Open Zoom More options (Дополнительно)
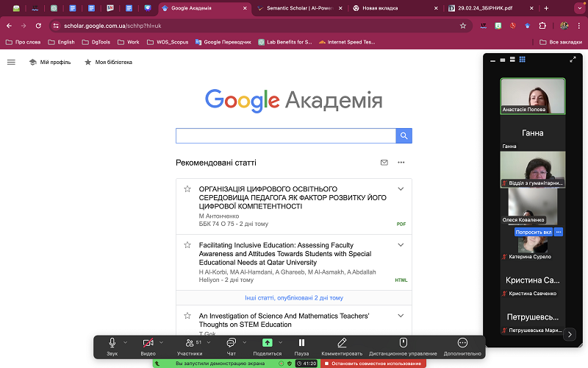The height and width of the screenshot is (368, 588). click(x=462, y=346)
